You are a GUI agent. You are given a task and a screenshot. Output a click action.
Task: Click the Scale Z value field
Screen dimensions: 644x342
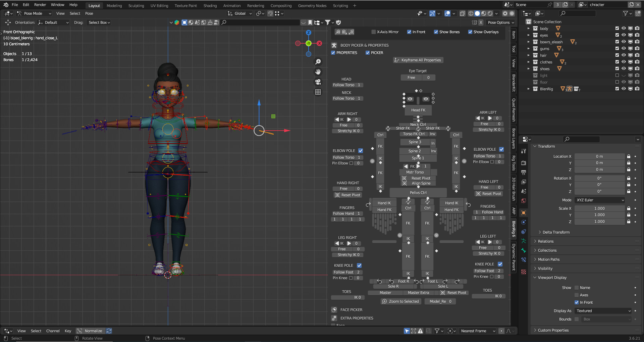point(599,222)
